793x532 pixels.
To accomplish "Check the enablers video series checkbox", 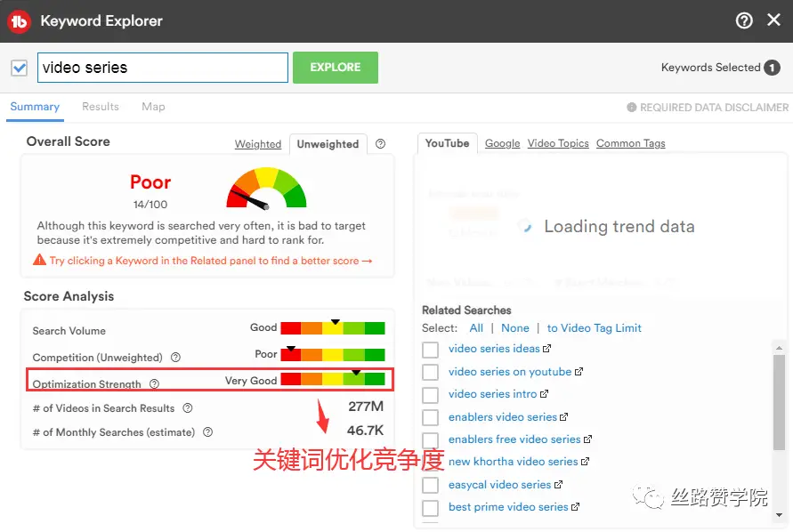I will tap(431, 418).
